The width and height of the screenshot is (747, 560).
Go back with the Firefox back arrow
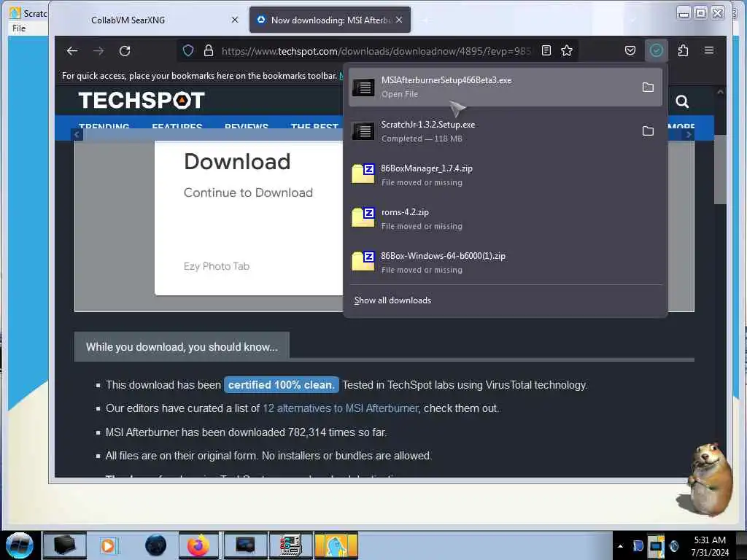point(72,51)
